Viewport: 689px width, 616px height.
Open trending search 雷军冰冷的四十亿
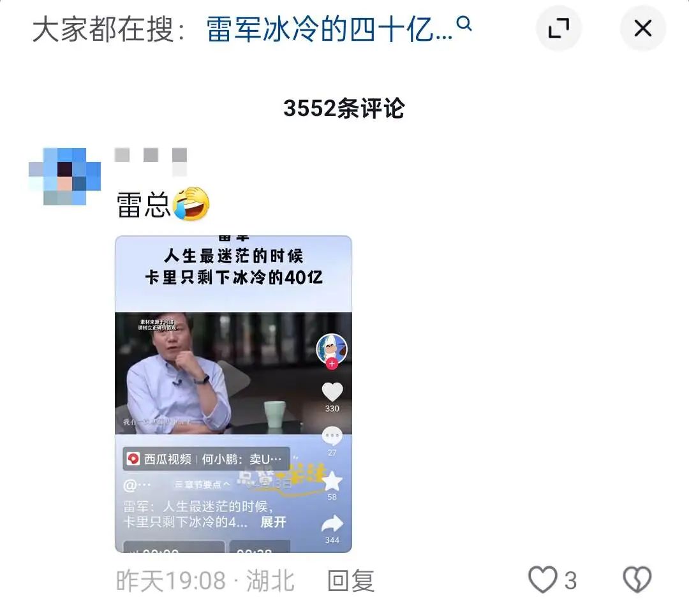(329, 29)
